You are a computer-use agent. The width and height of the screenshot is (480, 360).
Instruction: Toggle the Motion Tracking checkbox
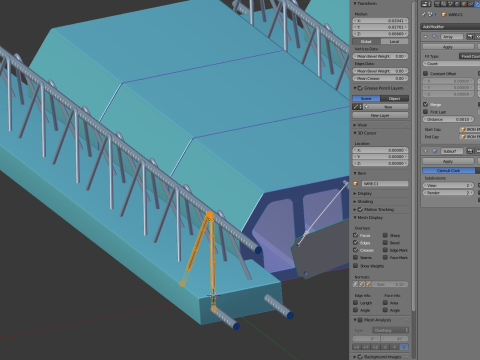[360, 210]
